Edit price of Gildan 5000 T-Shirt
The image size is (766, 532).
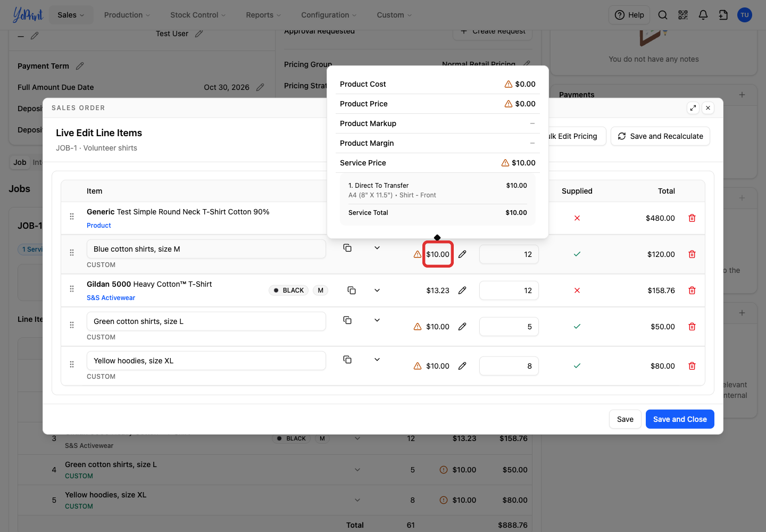(x=462, y=290)
